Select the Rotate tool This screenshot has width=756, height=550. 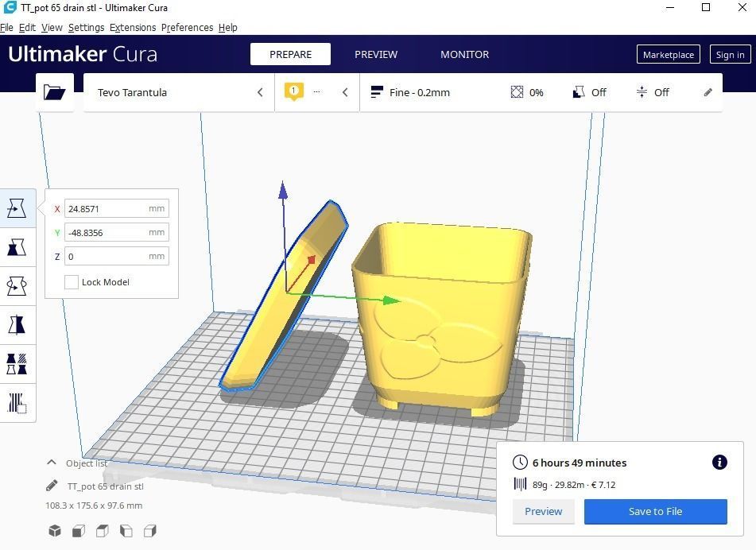point(17,286)
